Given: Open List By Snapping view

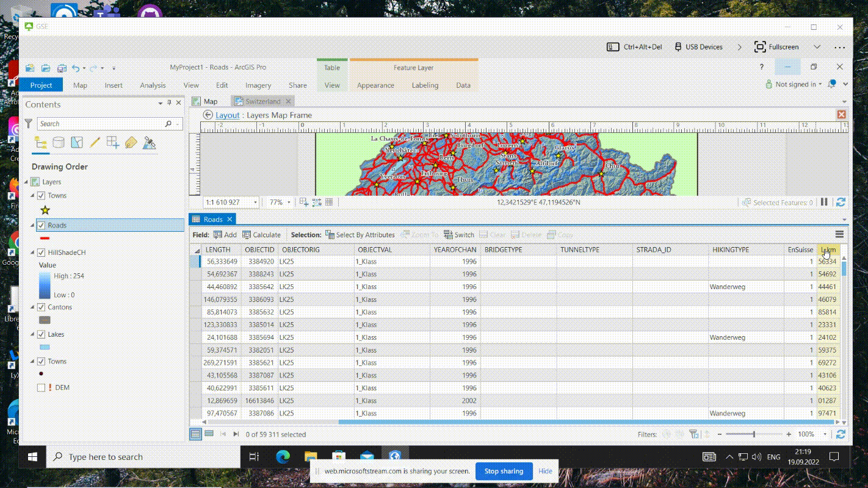Looking at the screenshot, I should coord(113,143).
